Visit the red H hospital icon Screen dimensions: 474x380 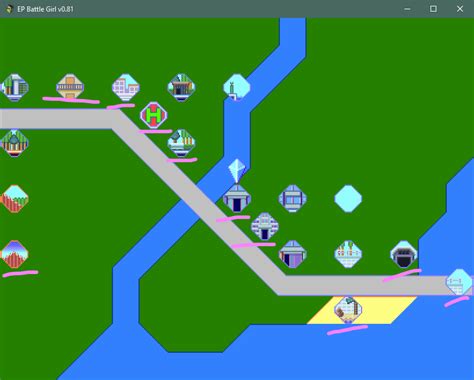coord(154,115)
